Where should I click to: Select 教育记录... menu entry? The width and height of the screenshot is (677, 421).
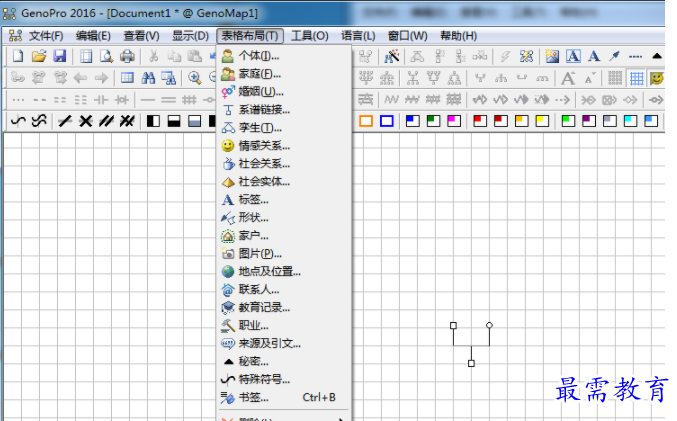tap(284, 308)
